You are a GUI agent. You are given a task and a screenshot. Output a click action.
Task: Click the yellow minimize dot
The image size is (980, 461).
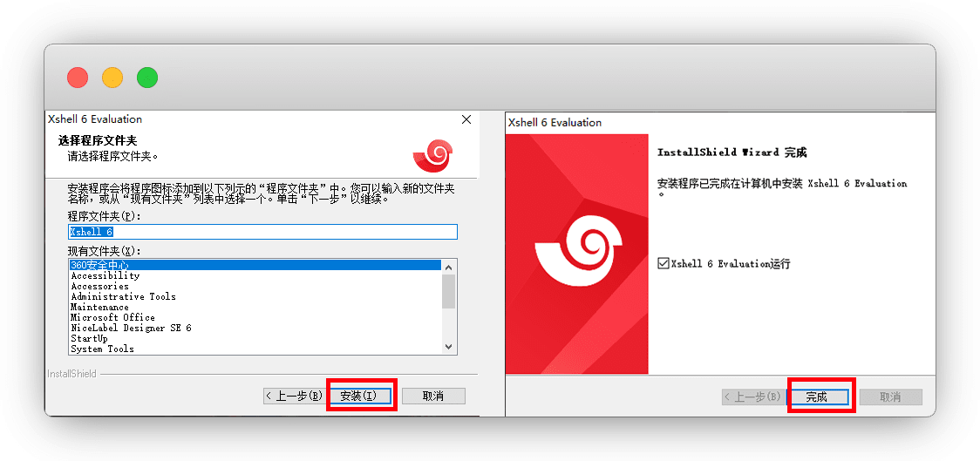(112, 78)
